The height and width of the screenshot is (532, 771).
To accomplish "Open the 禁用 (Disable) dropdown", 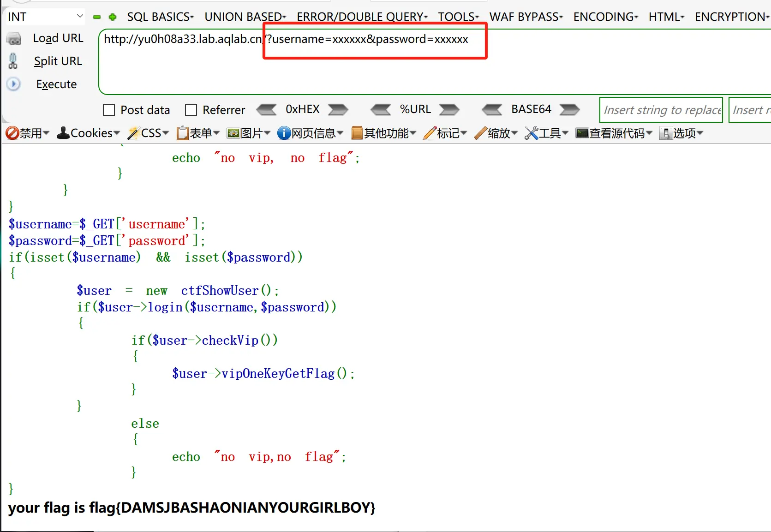I will (28, 133).
